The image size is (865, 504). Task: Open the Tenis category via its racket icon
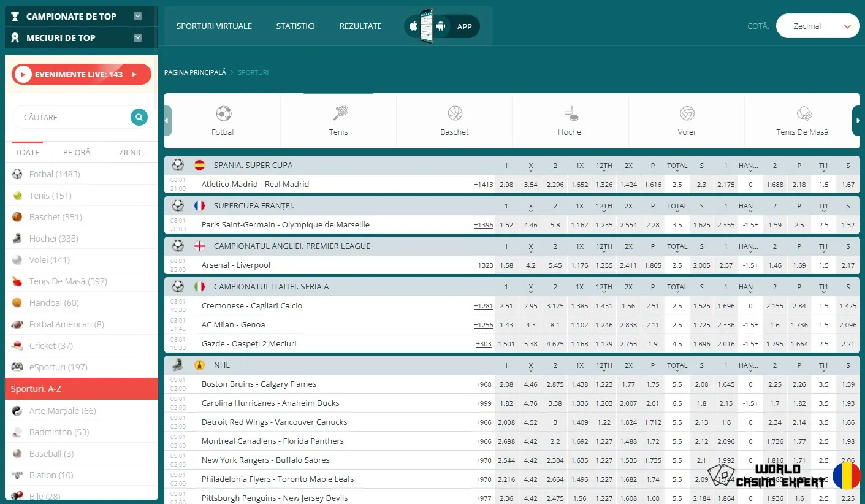338,115
